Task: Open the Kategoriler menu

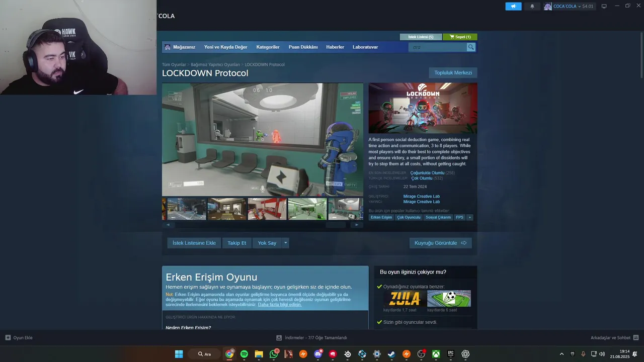Action: (x=268, y=47)
